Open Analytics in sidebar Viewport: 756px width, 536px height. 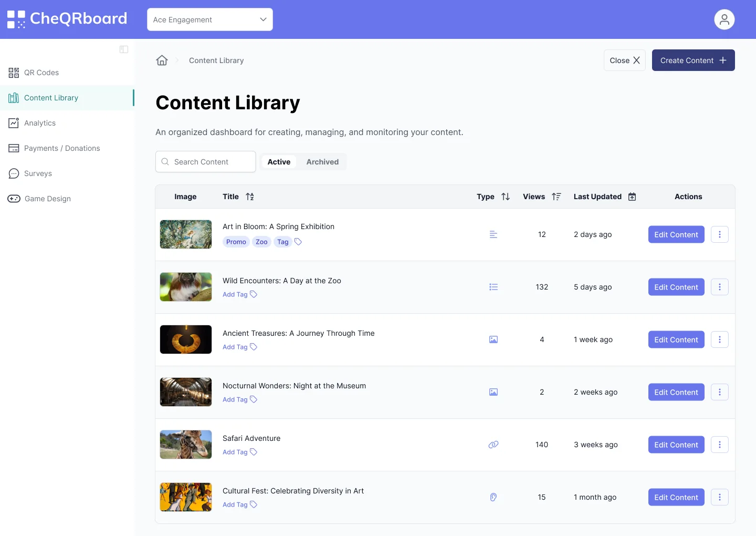(67, 123)
